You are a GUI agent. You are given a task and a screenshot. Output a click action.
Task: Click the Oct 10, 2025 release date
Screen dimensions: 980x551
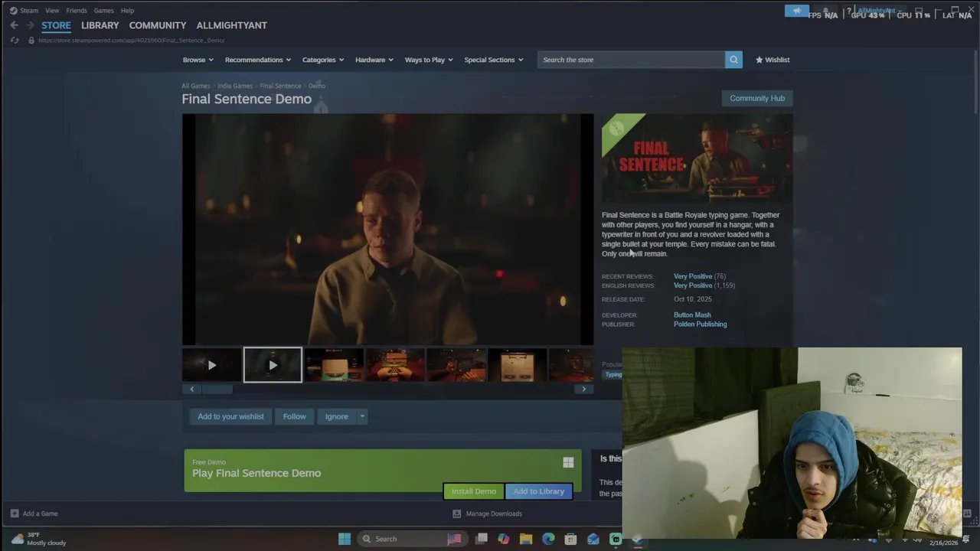[x=693, y=299]
